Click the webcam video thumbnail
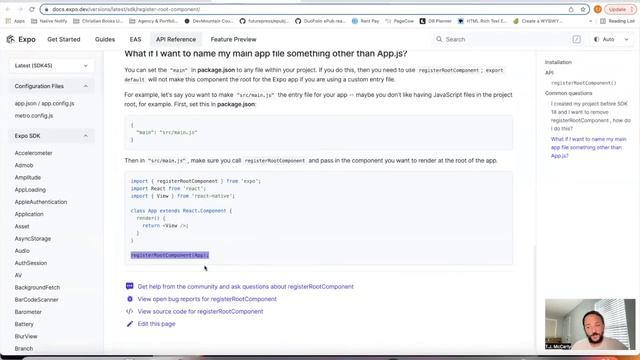This screenshot has width=640, height=360. coord(590,324)
